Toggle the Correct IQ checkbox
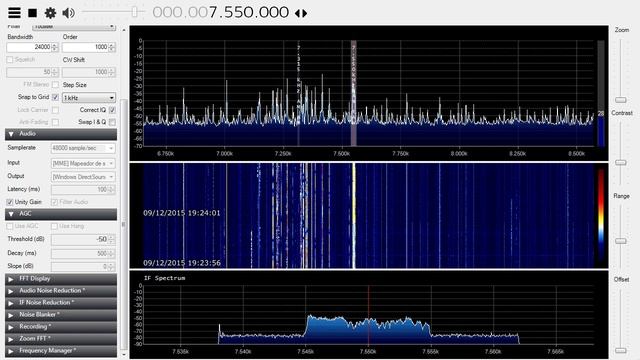 pyautogui.click(x=112, y=110)
